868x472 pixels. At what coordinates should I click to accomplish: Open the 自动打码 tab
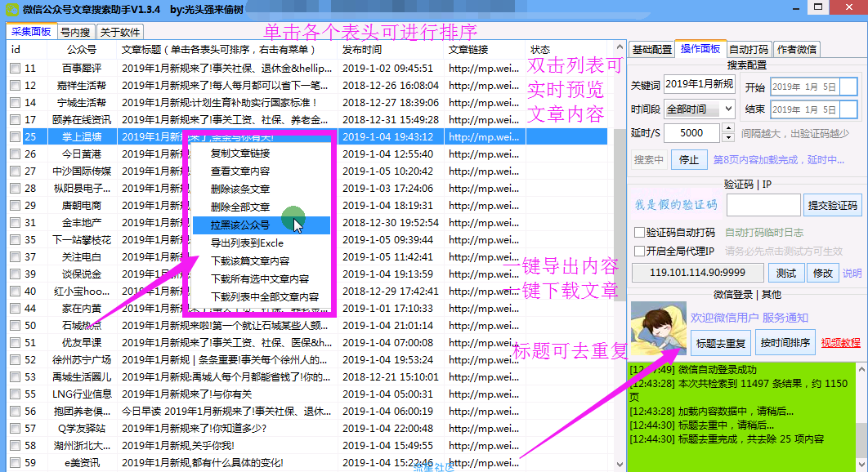click(749, 50)
